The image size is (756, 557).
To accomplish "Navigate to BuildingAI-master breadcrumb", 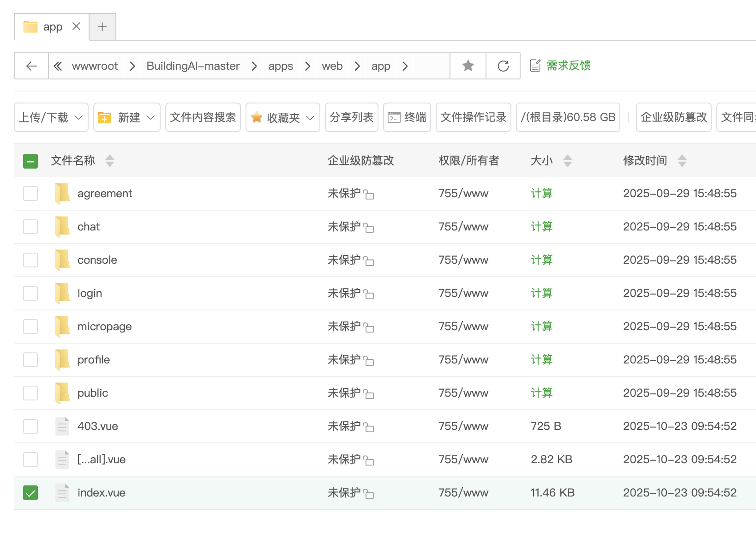I will tap(193, 66).
